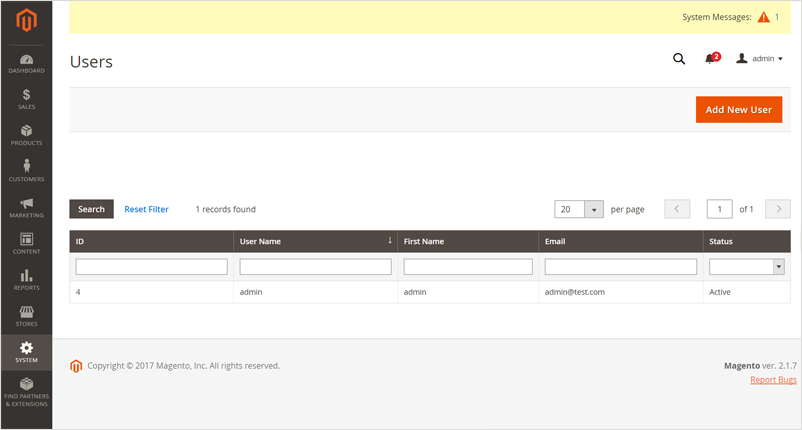Open the Sales dollar icon menu

[x=26, y=99]
